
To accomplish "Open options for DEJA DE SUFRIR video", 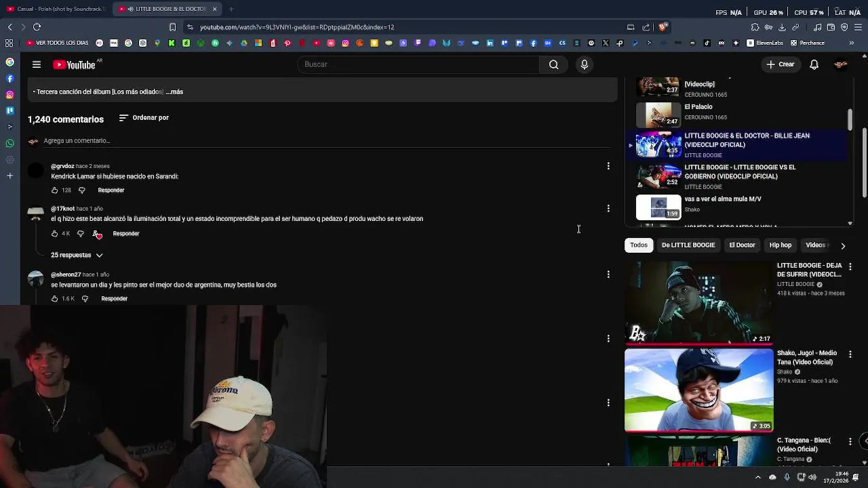I will (850, 267).
